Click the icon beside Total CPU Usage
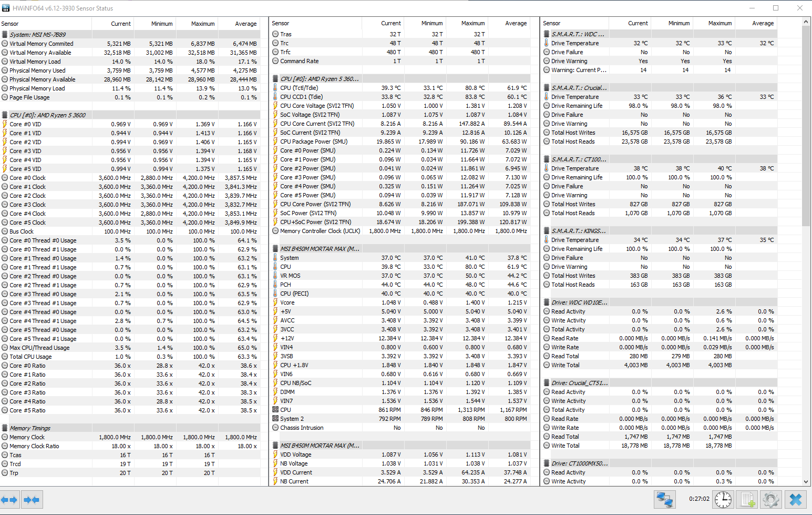812x515 pixels. point(5,357)
